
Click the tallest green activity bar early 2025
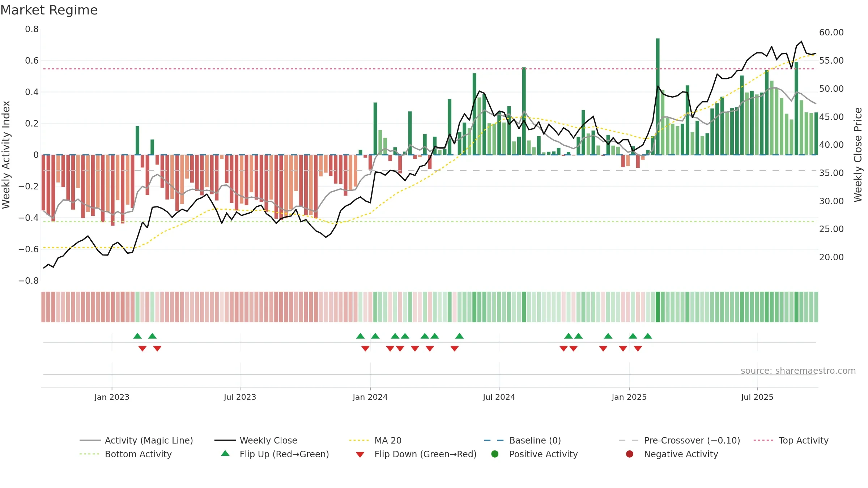pos(658,97)
